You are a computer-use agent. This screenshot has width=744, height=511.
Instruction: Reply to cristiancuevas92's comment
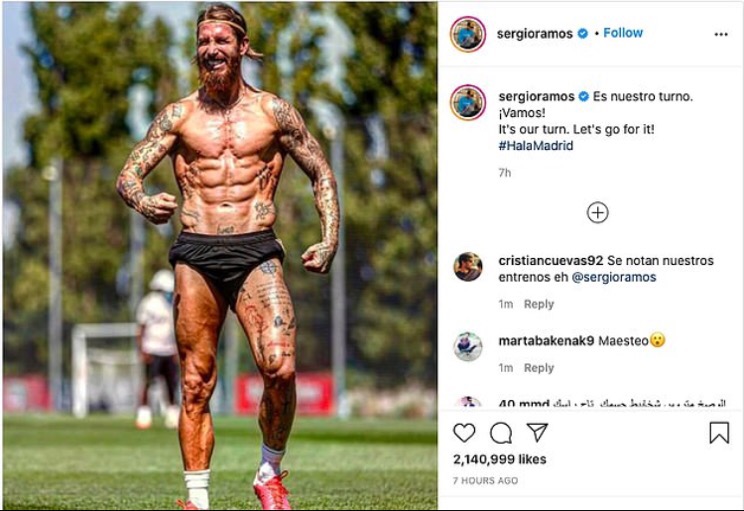(539, 304)
